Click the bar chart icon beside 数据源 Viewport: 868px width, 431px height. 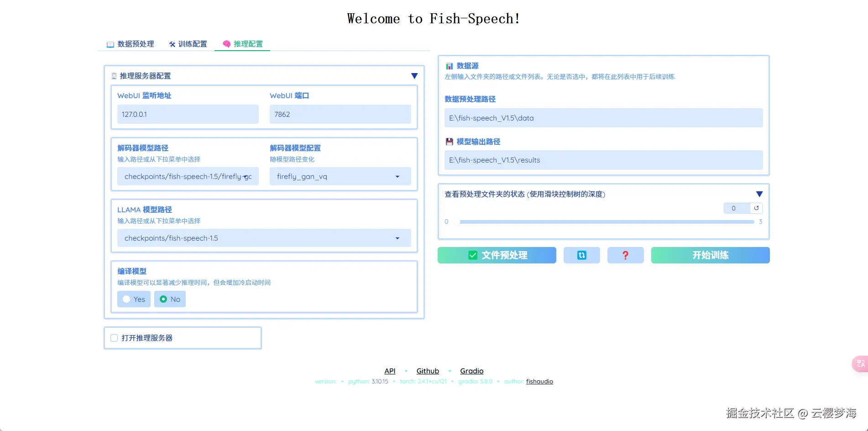(x=449, y=65)
